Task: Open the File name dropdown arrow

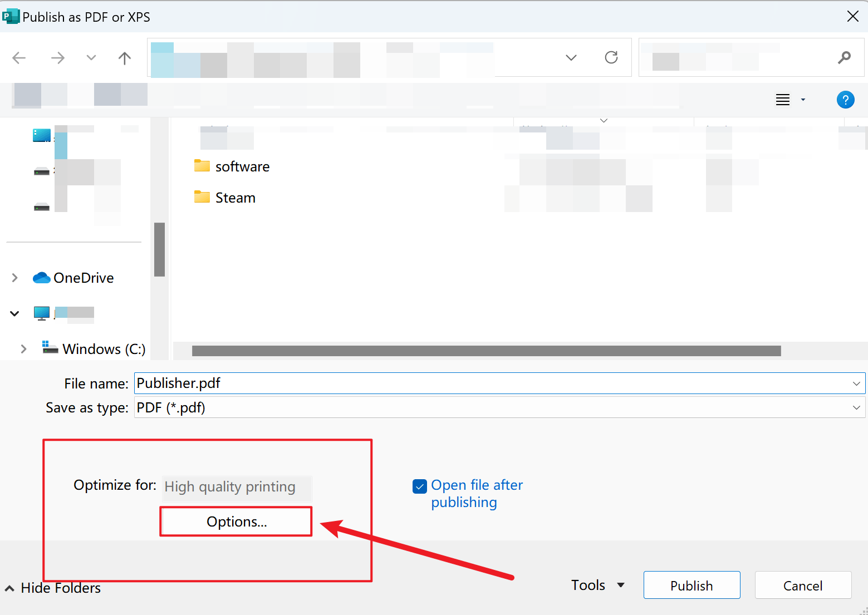Action: pyautogui.click(x=856, y=383)
